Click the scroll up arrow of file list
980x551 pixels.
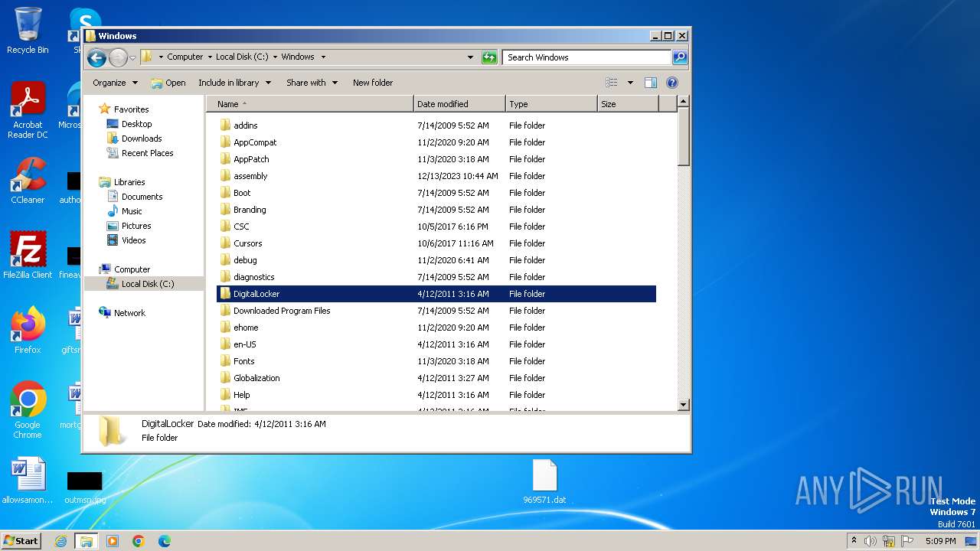coord(684,102)
